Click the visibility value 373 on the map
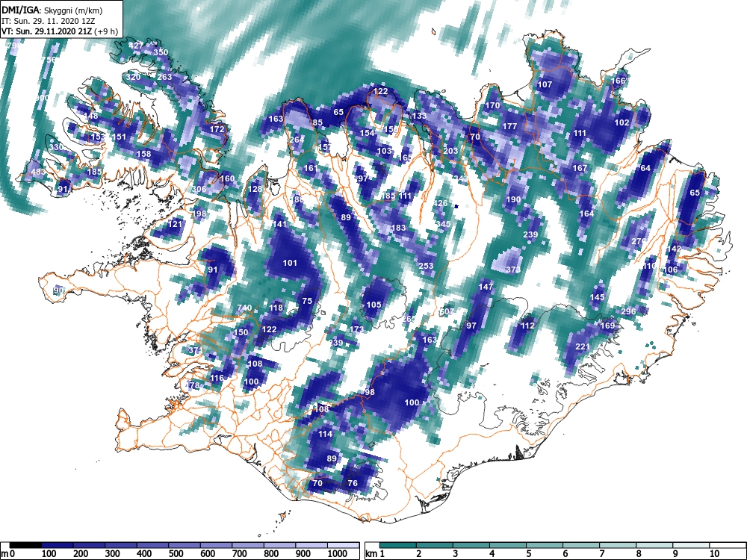The image size is (747, 560). coord(513,270)
